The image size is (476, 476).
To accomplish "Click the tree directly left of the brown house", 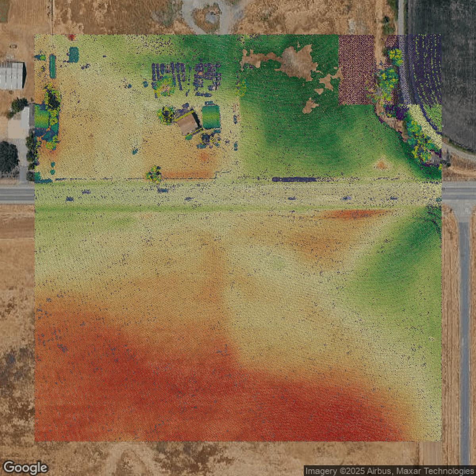I will pyautogui.click(x=167, y=114).
